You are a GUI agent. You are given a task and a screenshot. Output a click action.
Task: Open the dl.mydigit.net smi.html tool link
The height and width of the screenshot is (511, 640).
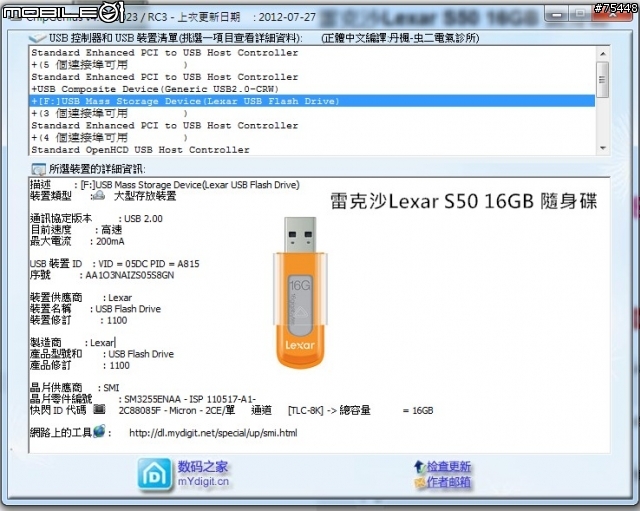(x=213, y=433)
